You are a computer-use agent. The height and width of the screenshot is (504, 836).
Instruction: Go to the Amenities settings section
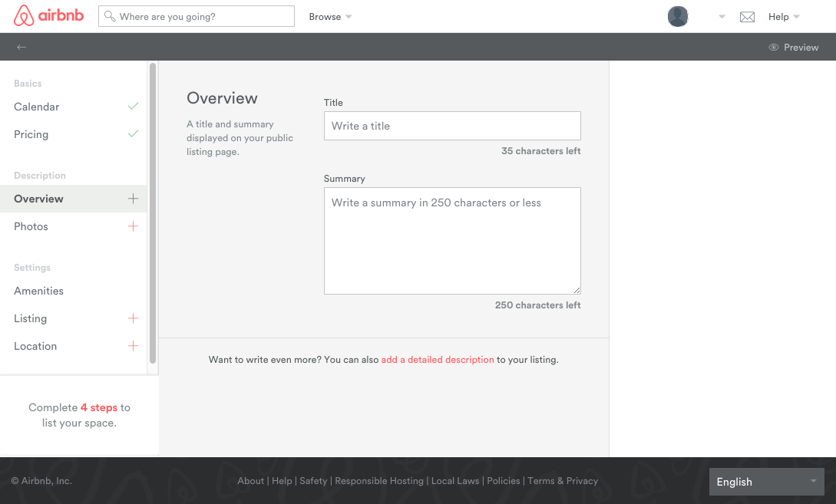(x=38, y=291)
